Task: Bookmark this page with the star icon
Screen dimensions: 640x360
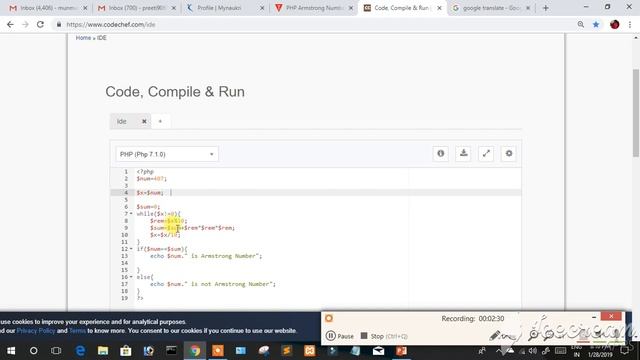Action: pyautogui.click(x=596, y=24)
